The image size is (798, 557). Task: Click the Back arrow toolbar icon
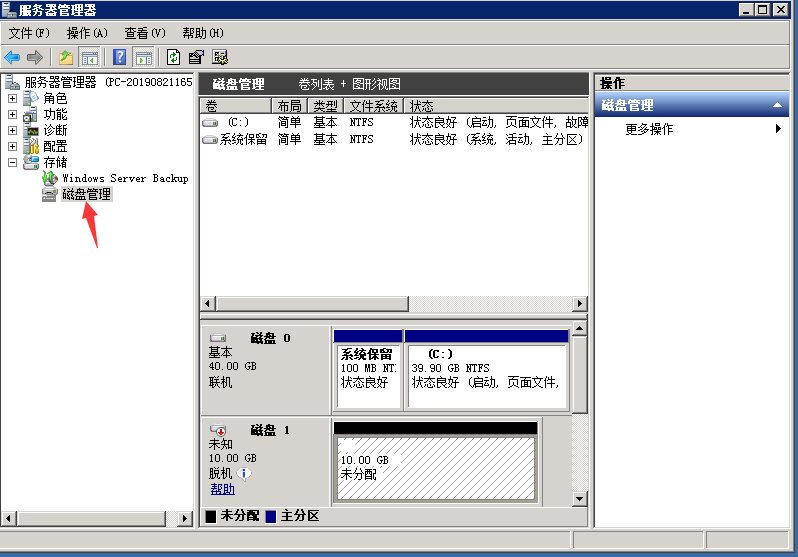click(x=12, y=58)
